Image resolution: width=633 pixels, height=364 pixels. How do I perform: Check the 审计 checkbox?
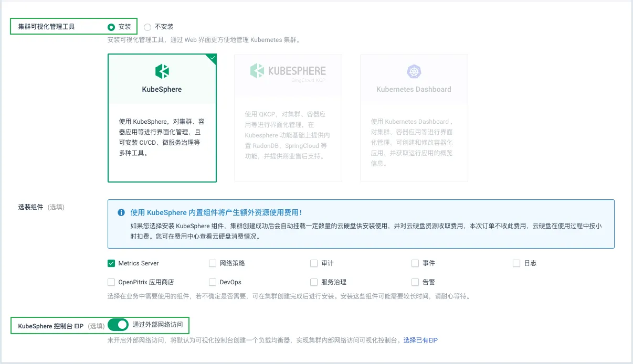pos(314,263)
